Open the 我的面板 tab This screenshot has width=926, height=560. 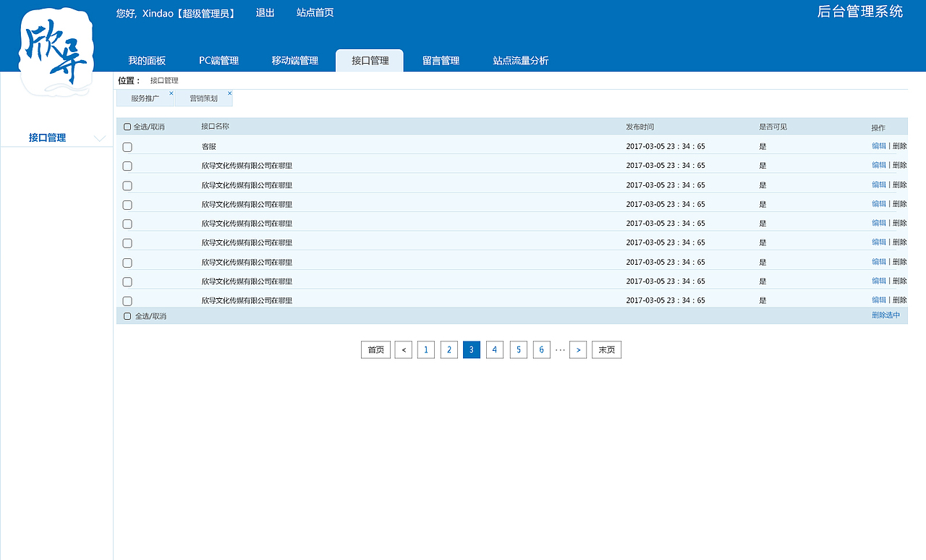click(x=147, y=61)
